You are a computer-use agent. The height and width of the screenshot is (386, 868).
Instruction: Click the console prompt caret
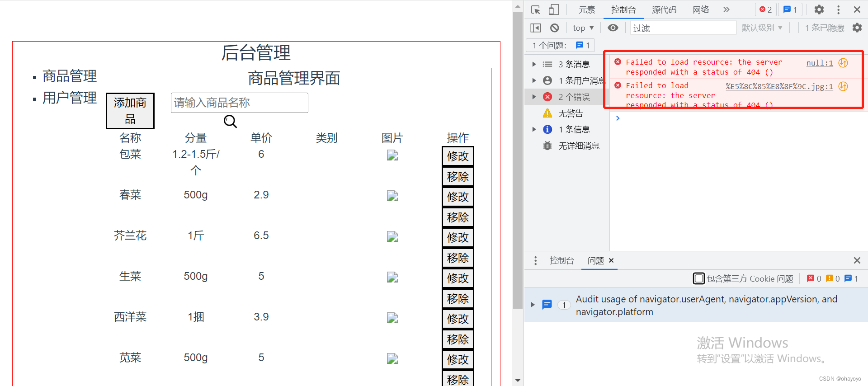(x=618, y=118)
